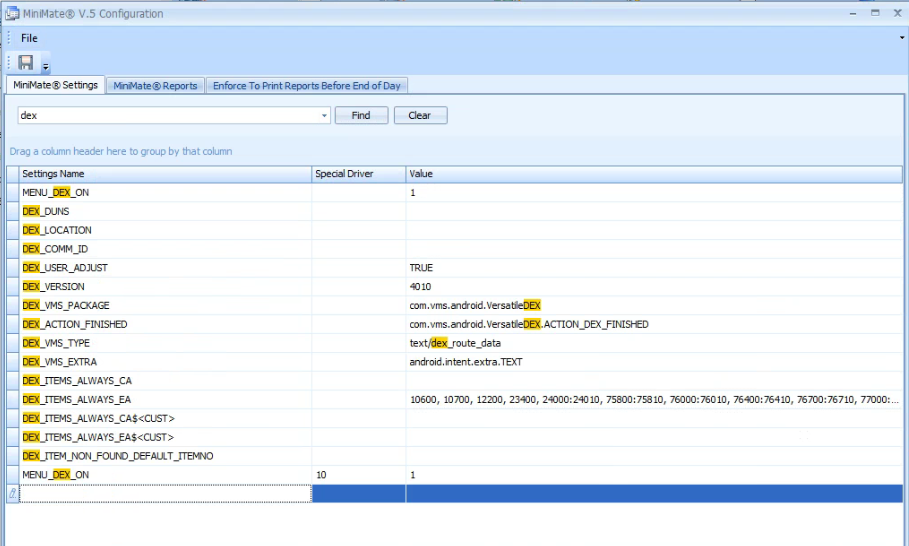
Task: Click the Value cell of the first MENU_DEX_ON row
Action: click(x=654, y=192)
